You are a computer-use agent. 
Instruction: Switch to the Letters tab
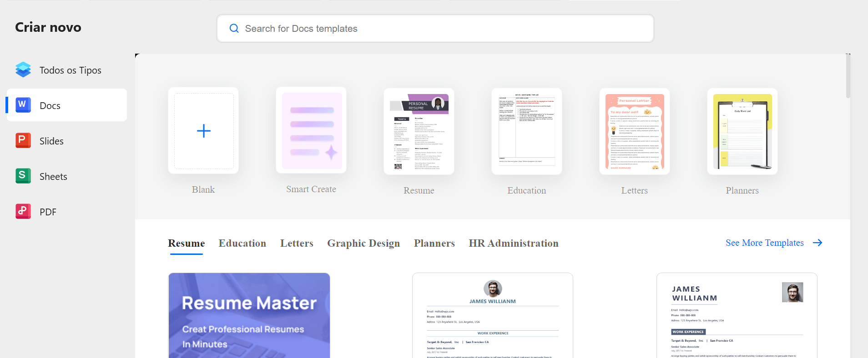(x=297, y=243)
